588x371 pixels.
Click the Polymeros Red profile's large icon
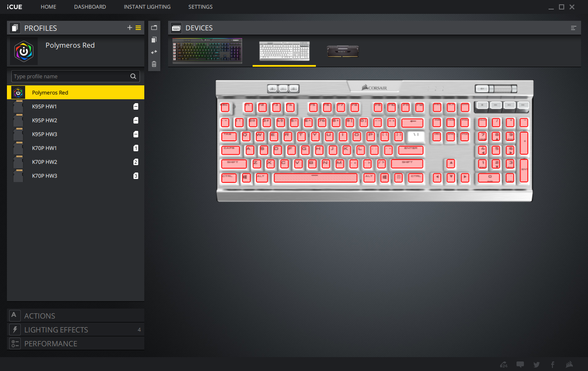[24, 51]
